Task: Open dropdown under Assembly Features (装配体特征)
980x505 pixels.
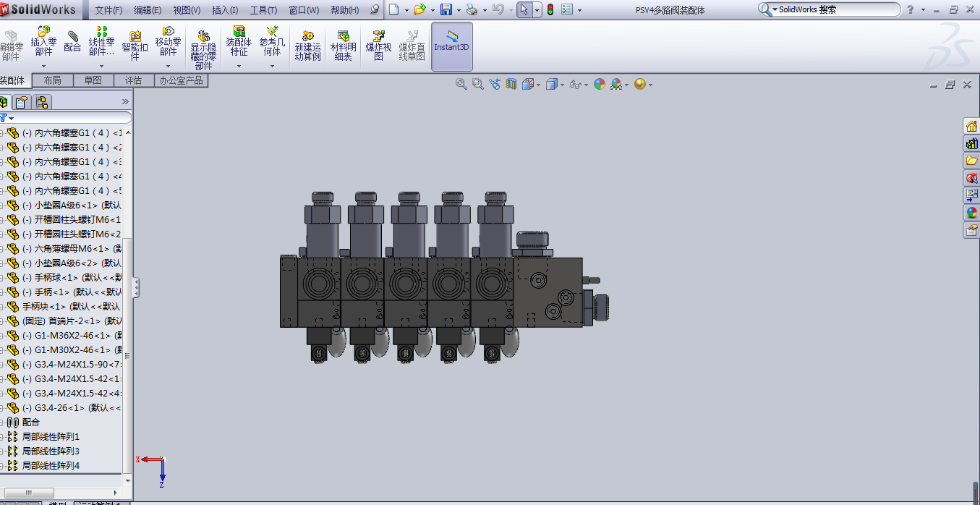Action: 239,66
